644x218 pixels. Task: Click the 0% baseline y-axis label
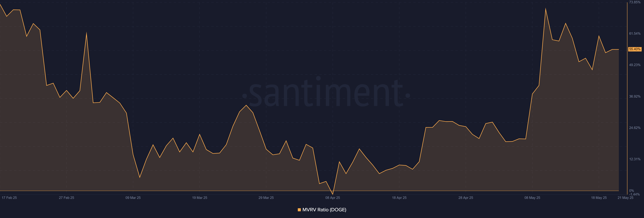(x=631, y=191)
